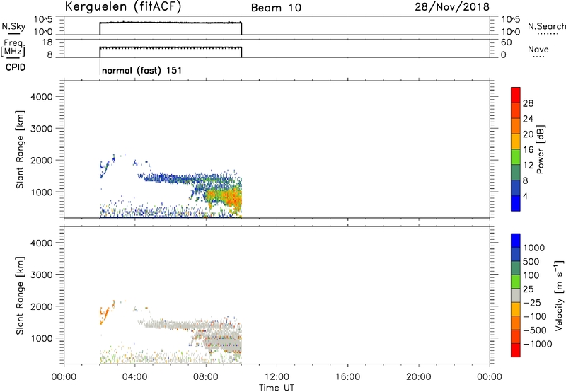Pick yellow power colorbar segment between 16 and 20
This screenshot has width=566, height=392.
[x=516, y=142]
